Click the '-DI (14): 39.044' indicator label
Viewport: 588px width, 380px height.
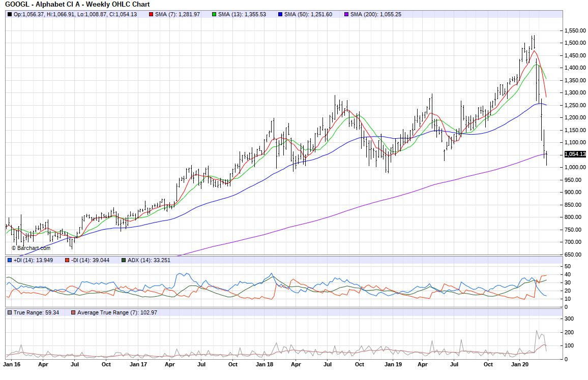click(90, 260)
